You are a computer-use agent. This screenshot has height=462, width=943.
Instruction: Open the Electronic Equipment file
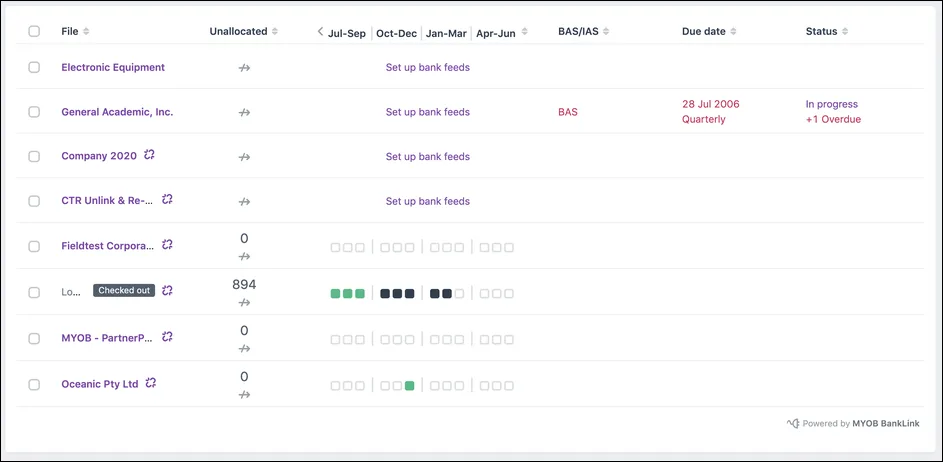[x=113, y=67]
